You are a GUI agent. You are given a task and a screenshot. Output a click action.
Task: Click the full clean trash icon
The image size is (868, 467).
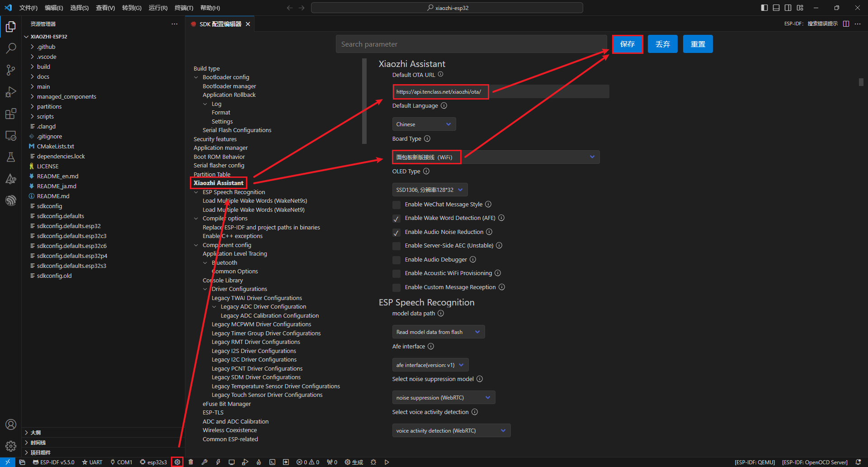coord(191,462)
